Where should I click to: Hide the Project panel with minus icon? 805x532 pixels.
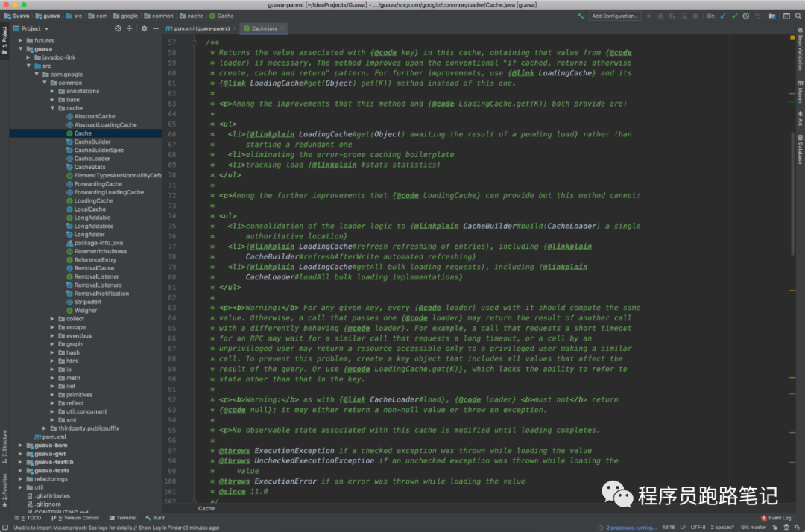click(x=156, y=29)
